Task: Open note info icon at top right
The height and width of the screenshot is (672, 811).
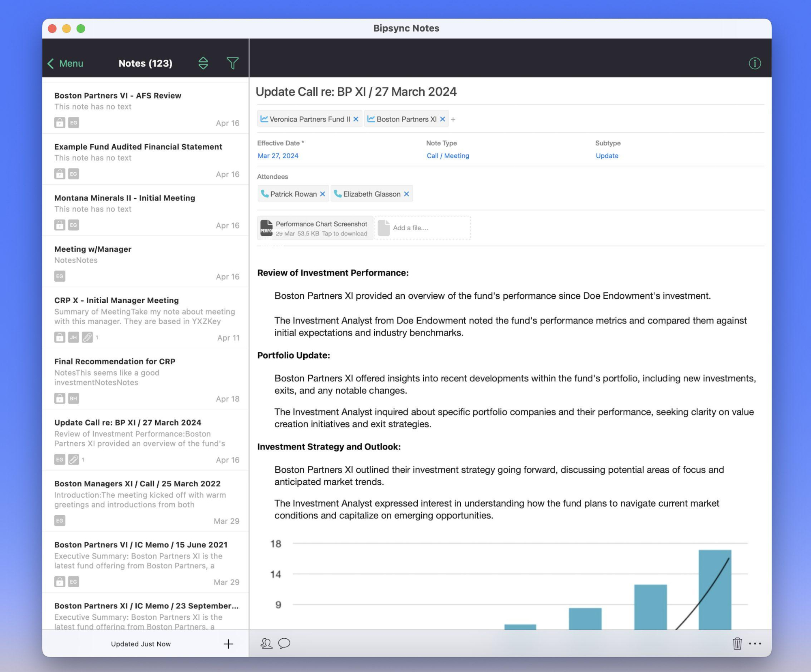Action: pos(755,64)
